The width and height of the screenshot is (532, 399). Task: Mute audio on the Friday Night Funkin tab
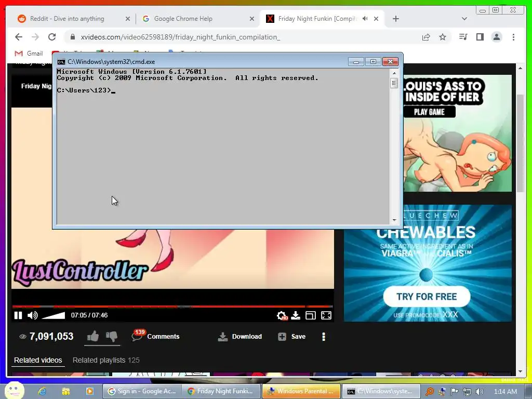pyautogui.click(x=365, y=19)
